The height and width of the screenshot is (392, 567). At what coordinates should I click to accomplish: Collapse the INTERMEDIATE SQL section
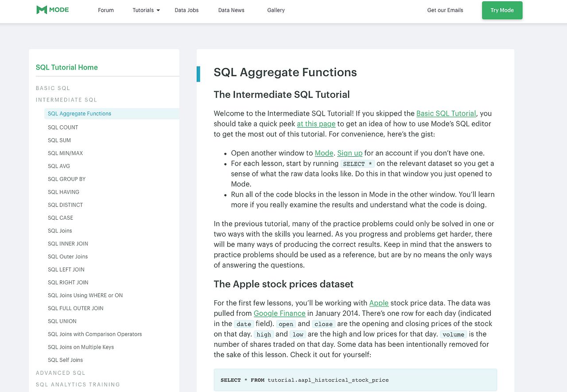(66, 100)
